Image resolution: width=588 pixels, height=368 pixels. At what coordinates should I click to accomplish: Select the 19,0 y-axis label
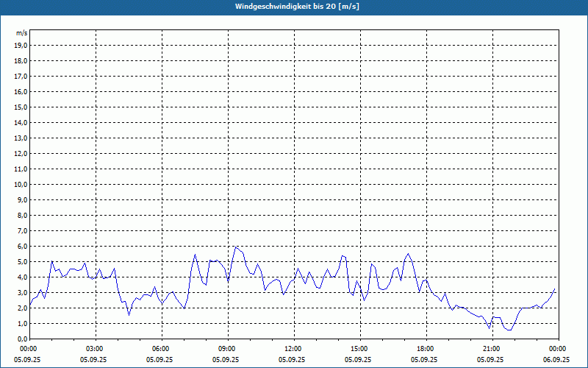pos(21,45)
